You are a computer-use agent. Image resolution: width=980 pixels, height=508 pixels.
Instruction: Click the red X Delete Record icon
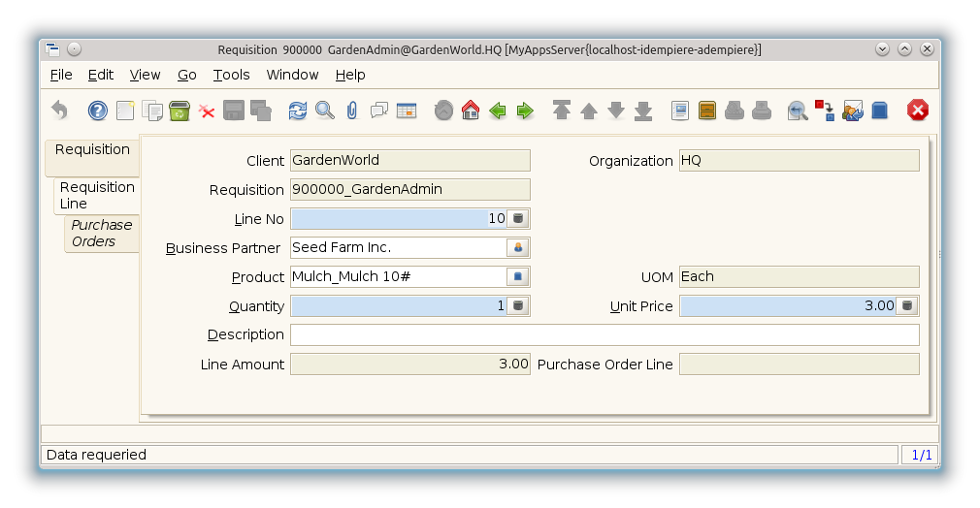click(x=207, y=111)
